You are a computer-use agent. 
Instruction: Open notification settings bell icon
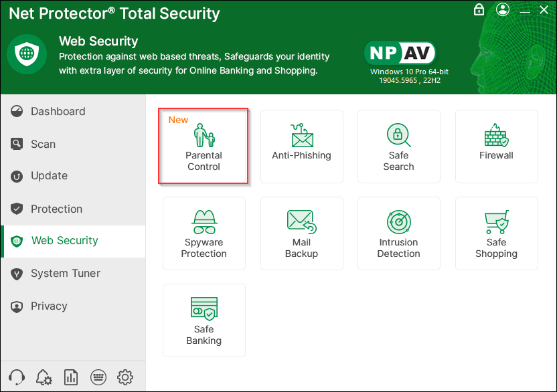pos(44,377)
